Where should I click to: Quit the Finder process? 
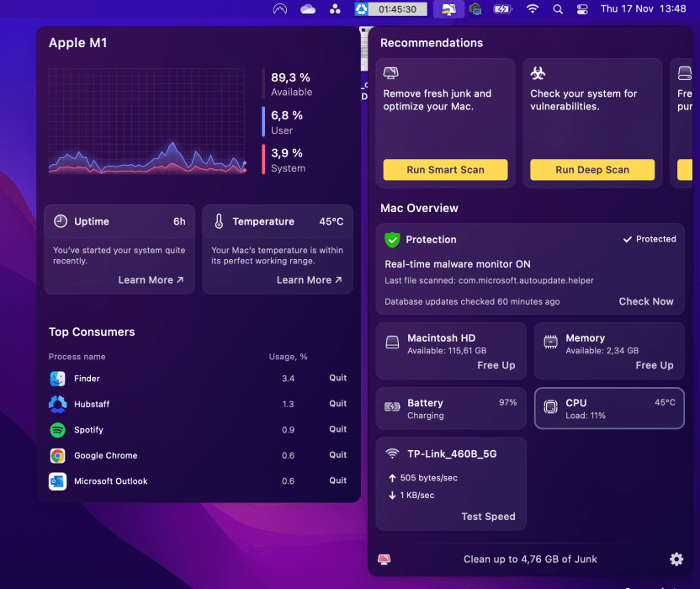pyautogui.click(x=337, y=379)
